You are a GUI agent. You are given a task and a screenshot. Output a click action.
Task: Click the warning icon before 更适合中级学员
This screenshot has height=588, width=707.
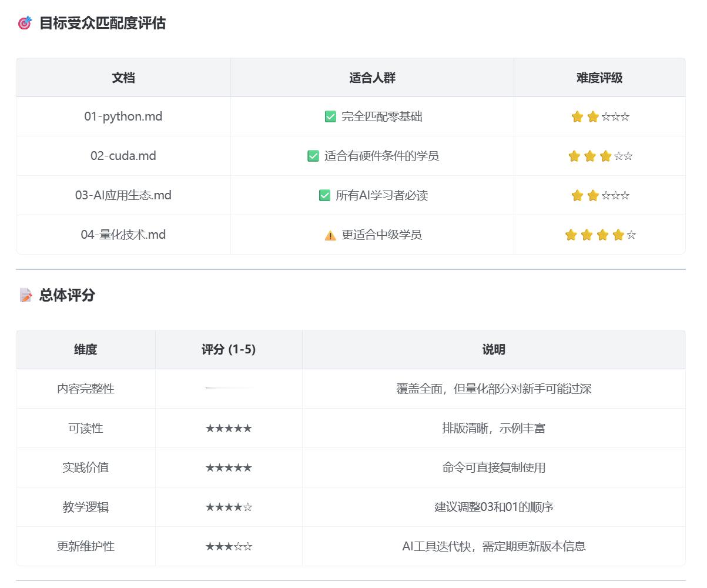pyautogui.click(x=330, y=235)
